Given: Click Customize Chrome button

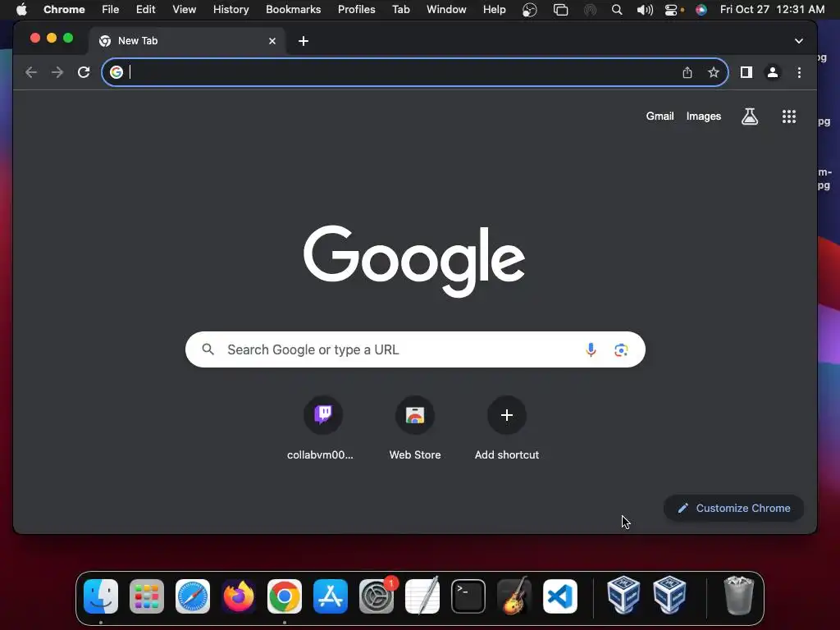Looking at the screenshot, I should point(734,509).
